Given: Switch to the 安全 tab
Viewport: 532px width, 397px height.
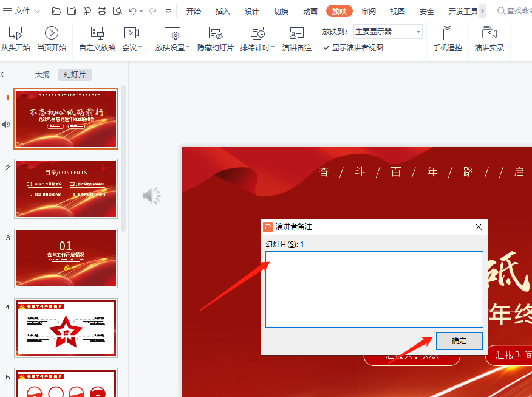Looking at the screenshot, I should tap(427, 11).
